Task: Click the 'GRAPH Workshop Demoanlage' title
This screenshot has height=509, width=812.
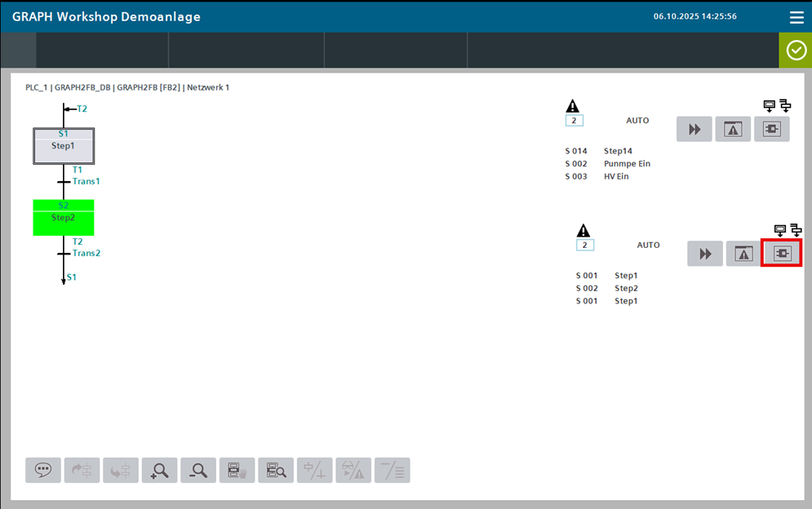Action: point(106,16)
